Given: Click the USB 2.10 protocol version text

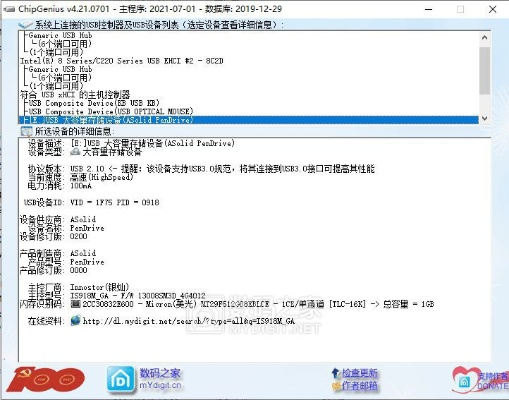Looking at the screenshot, I should (x=87, y=169).
